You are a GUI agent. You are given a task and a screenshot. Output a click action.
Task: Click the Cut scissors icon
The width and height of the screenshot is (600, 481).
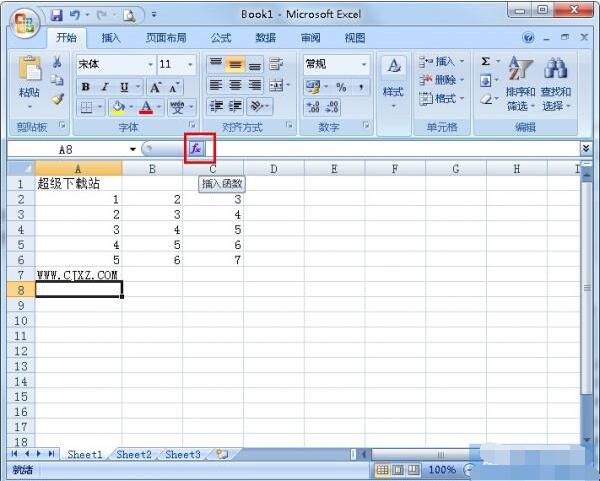[x=57, y=62]
